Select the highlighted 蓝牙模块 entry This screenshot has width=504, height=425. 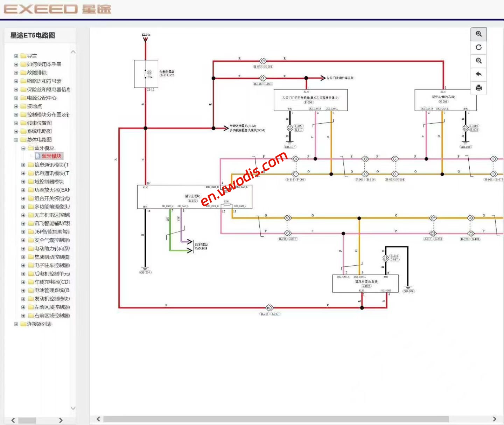(x=52, y=156)
